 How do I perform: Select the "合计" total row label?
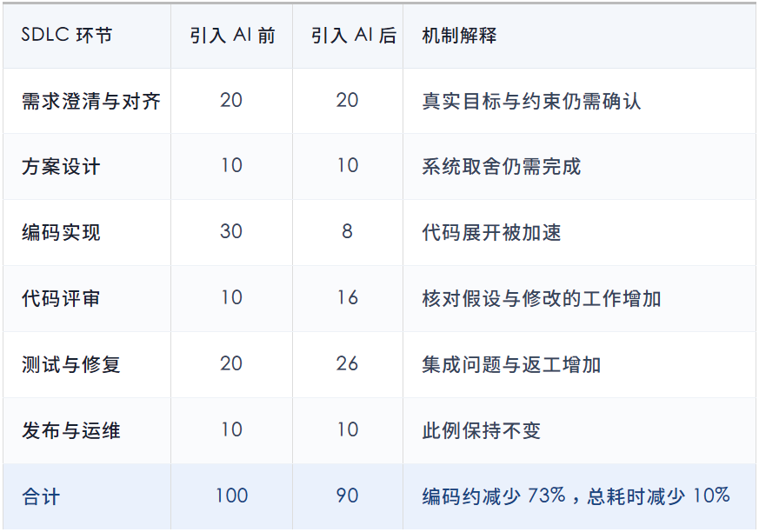pyautogui.click(x=41, y=496)
